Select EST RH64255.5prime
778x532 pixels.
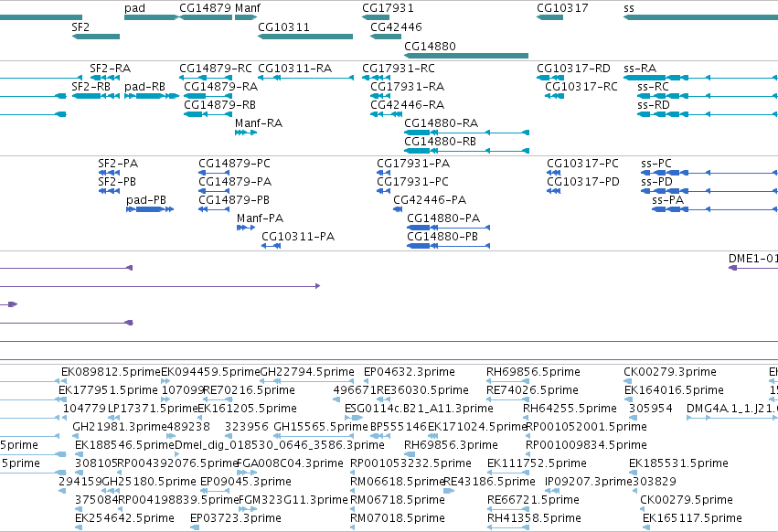526,418
